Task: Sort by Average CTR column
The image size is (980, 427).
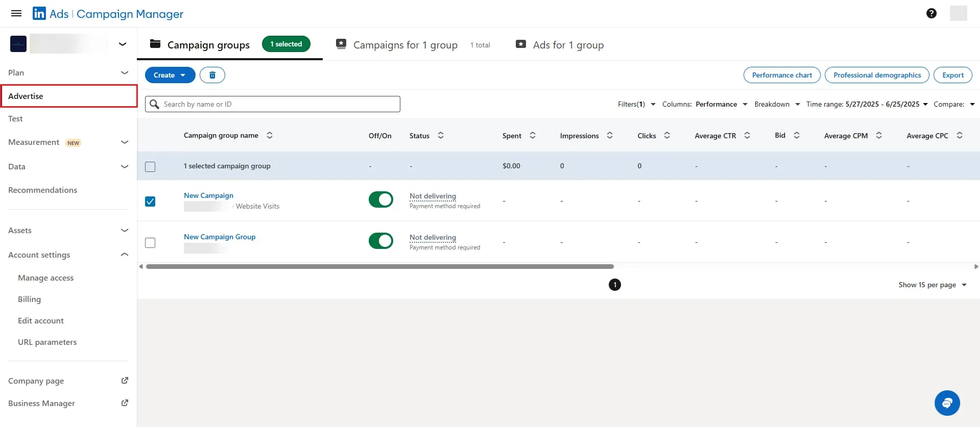Action: pyautogui.click(x=747, y=135)
